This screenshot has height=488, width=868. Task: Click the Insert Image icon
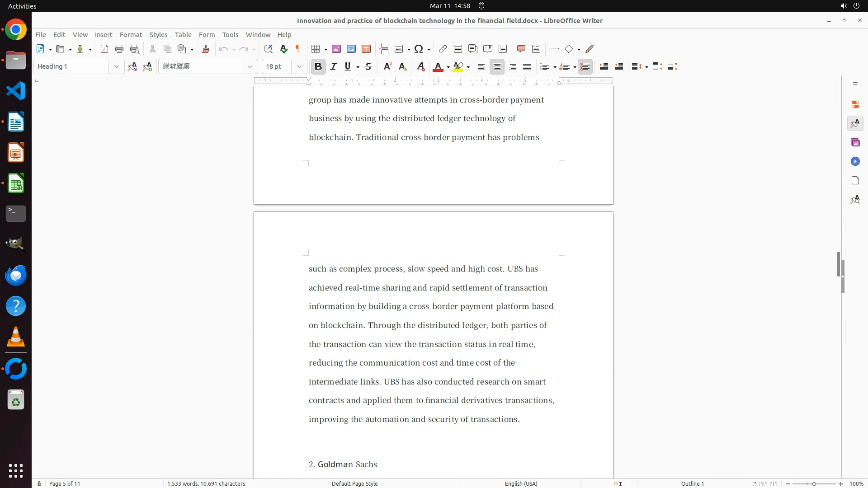(336, 49)
